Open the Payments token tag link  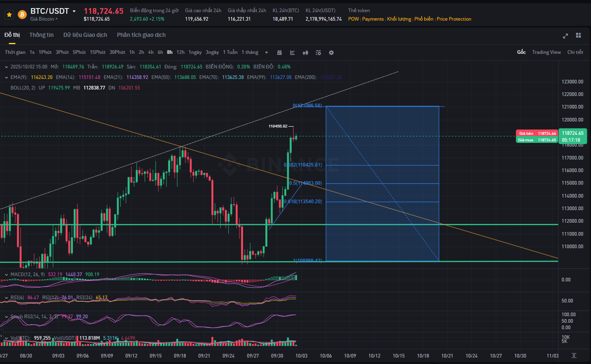tap(373, 19)
